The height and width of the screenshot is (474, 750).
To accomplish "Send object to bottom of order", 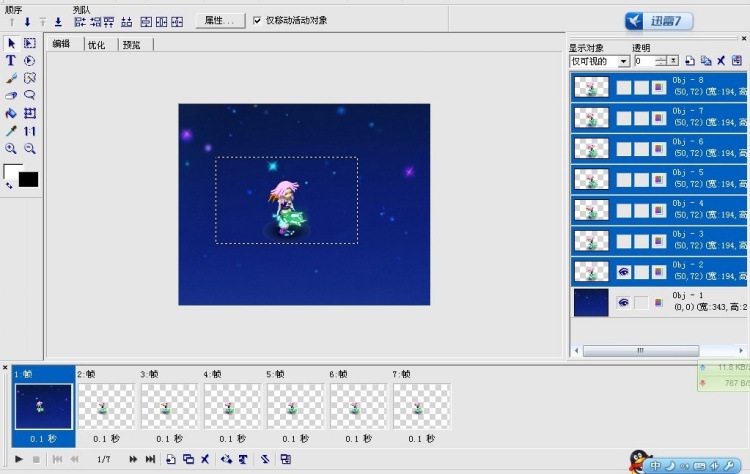I will [58, 22].
